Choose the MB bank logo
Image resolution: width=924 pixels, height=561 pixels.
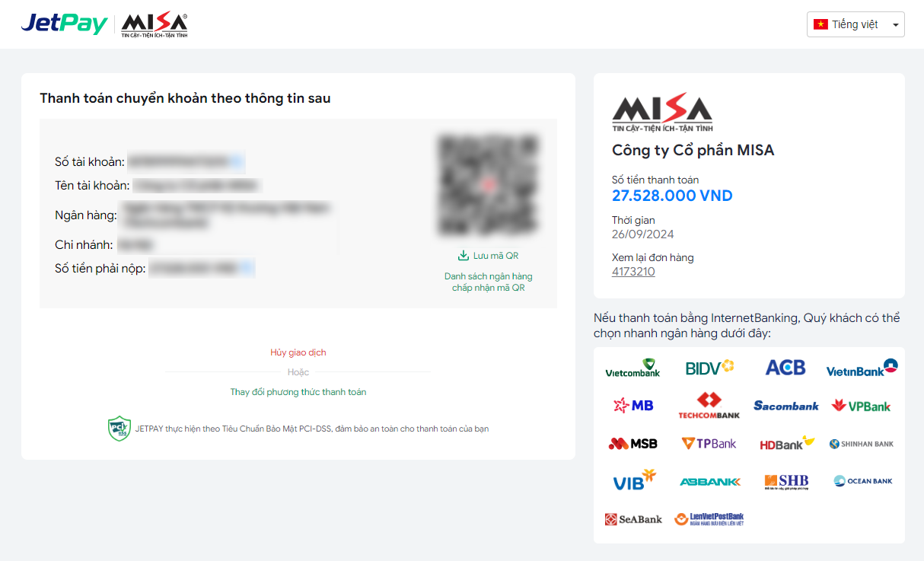633,406
